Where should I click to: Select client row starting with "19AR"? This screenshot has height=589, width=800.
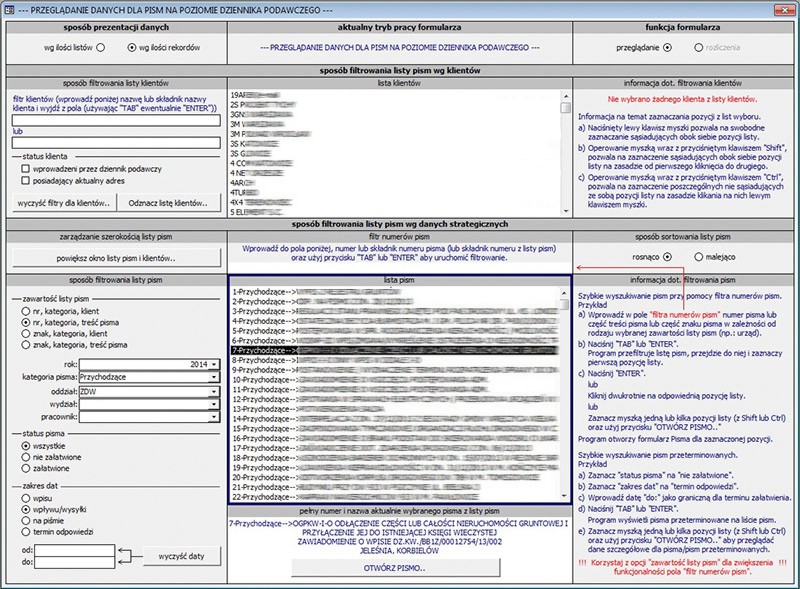(x=394, y=95)
